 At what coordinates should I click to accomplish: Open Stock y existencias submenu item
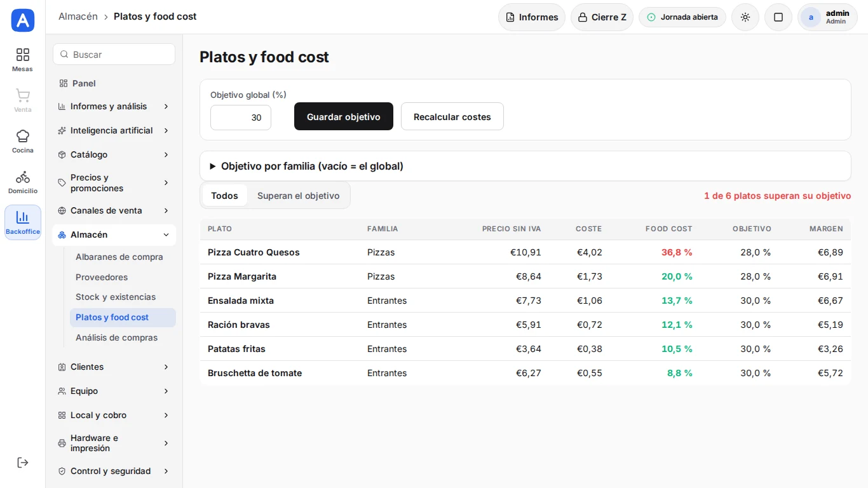tap(116, 297)
